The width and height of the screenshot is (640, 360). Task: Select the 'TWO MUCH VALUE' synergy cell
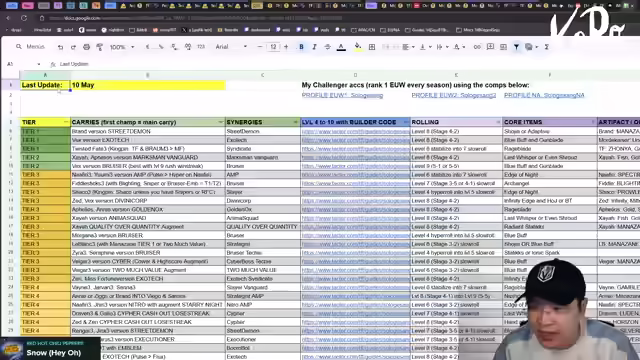click(262, 270)
